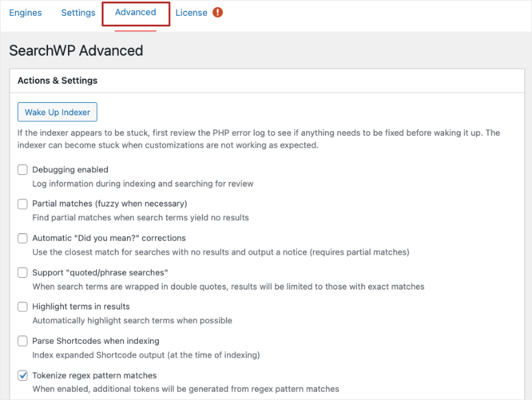The height and width of the screenshot is (400, 532).
Task: Enable Partial matches (fuzzy when necessary)
Action: pyautogui.click(x=23, y=204)
